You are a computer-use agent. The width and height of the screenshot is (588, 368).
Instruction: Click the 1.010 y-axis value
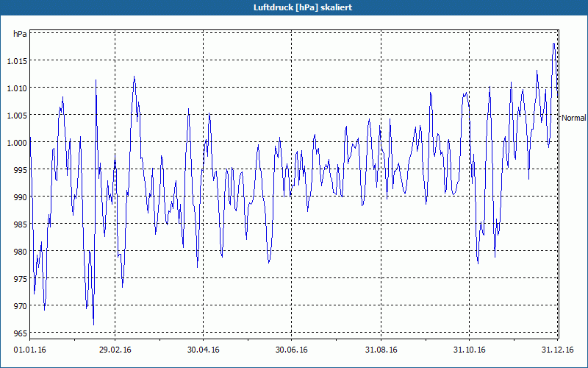pos(17,88)
